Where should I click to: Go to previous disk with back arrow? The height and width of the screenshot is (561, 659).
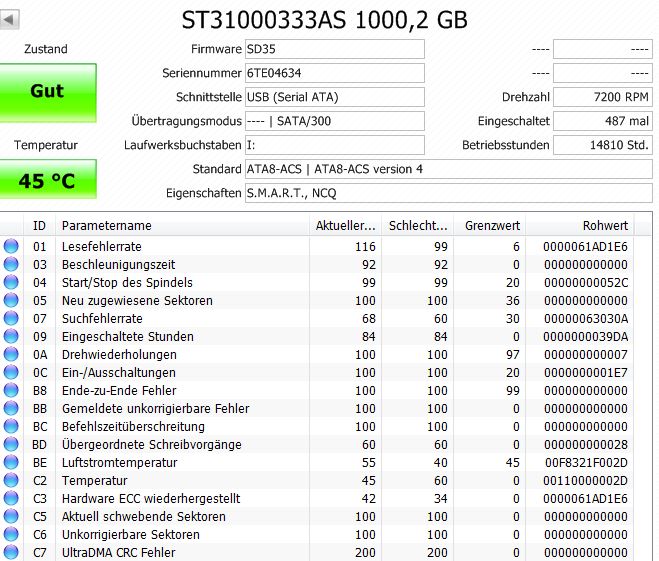9,20
